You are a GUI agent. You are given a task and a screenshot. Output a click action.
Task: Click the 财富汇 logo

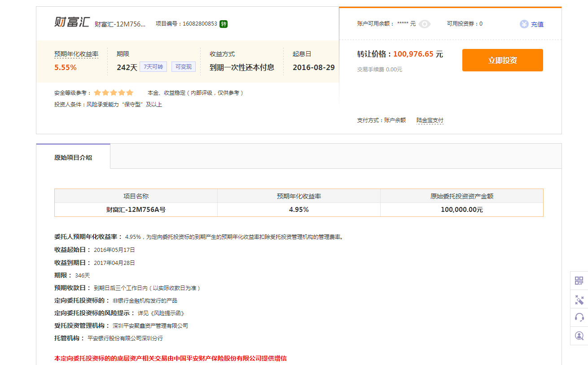pyautogui.click(x=72, y=22)
